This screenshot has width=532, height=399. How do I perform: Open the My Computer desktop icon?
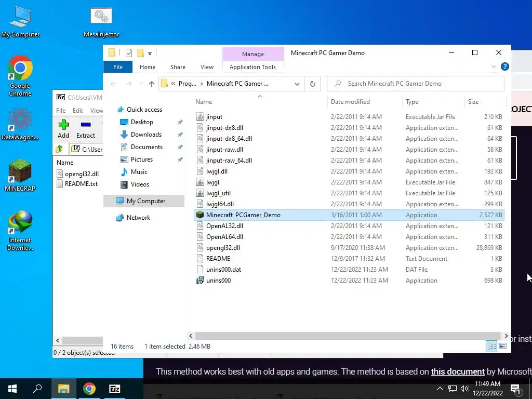pos(20,22)
